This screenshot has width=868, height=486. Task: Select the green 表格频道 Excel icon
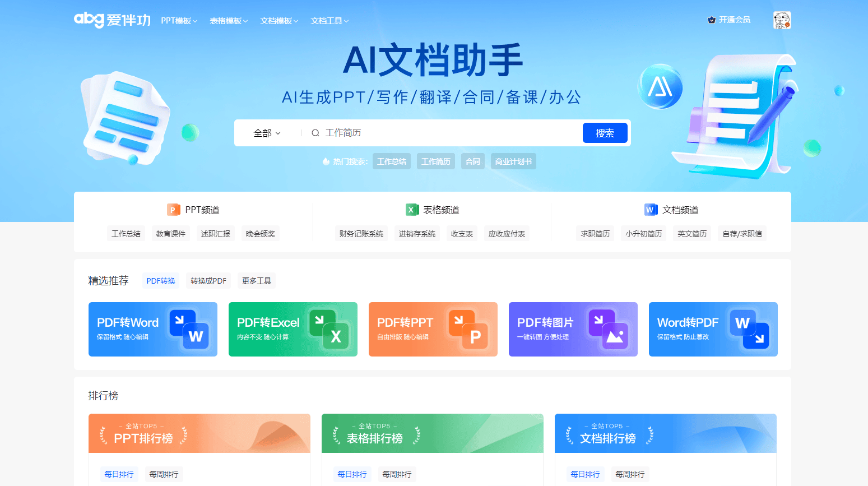tap(412, 210)
